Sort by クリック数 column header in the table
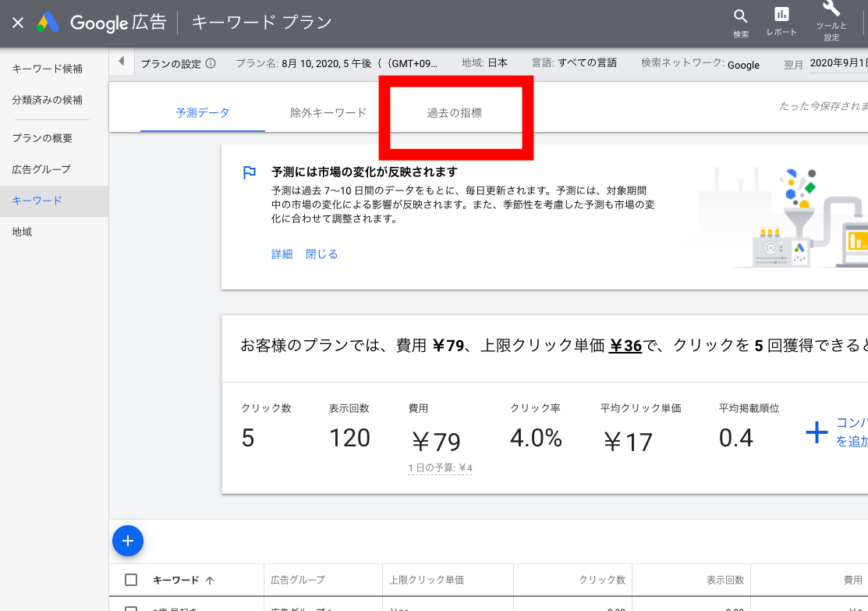 (602, 580)
